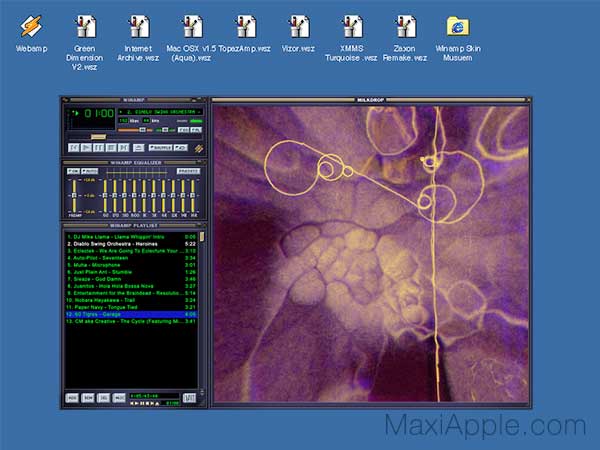Click the Eject open-file button
Screen dimensions: 600x450
139,148
